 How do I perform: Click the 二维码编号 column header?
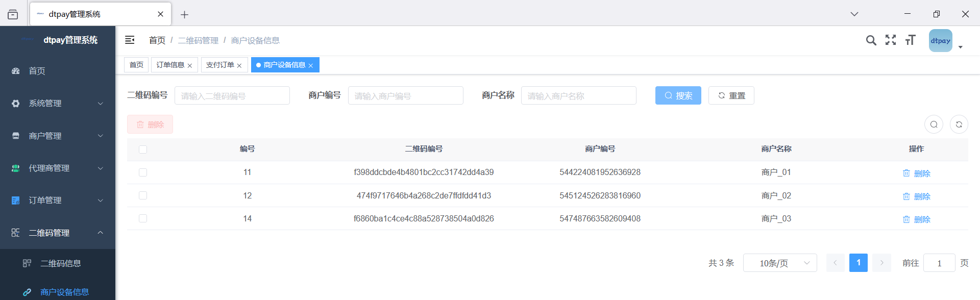(x=424, y=149)
